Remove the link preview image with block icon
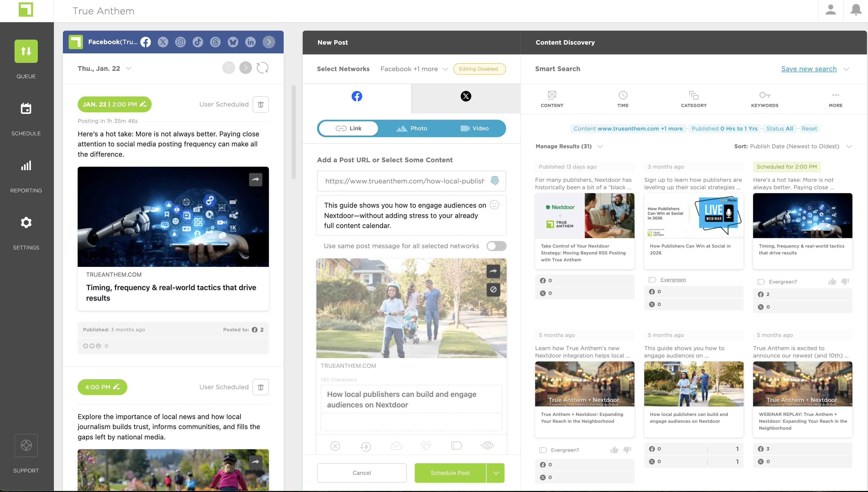The width and height of the screenshot is (868, 492). click(x=493, y=290)
